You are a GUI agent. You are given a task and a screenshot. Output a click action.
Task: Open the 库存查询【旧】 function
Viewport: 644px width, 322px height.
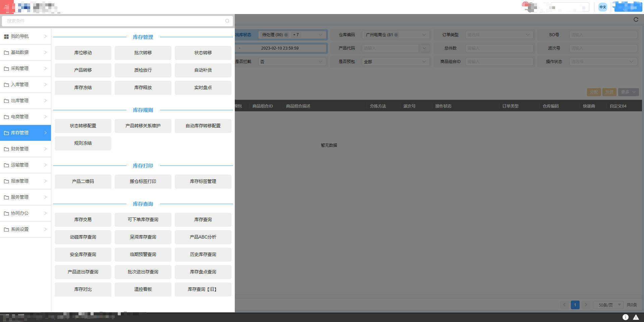[x=203, y=289]
